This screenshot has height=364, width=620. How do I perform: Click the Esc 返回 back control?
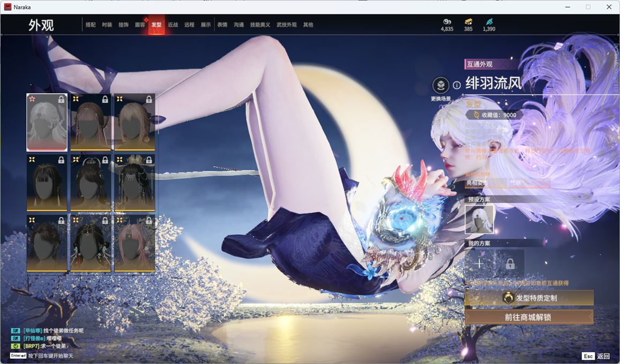coord(596,356)
